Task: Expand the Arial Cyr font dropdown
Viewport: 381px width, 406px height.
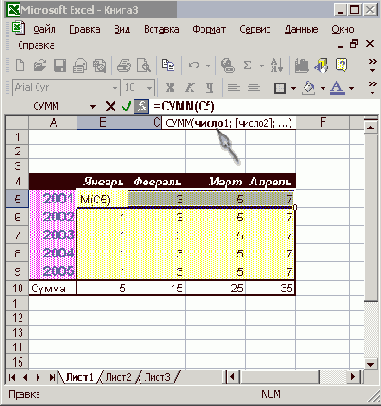Action: (115, 88)
